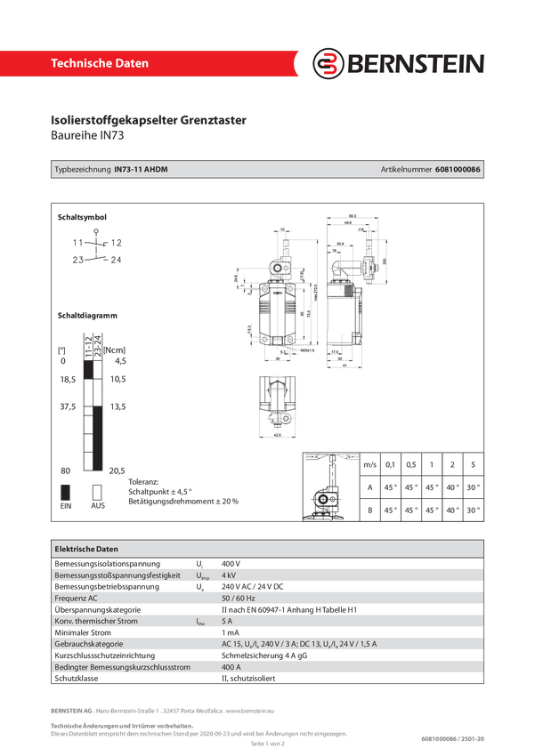535x756 pixels.
Task: Click article number '6081000086' in header bar
Action: pos(458,169)
